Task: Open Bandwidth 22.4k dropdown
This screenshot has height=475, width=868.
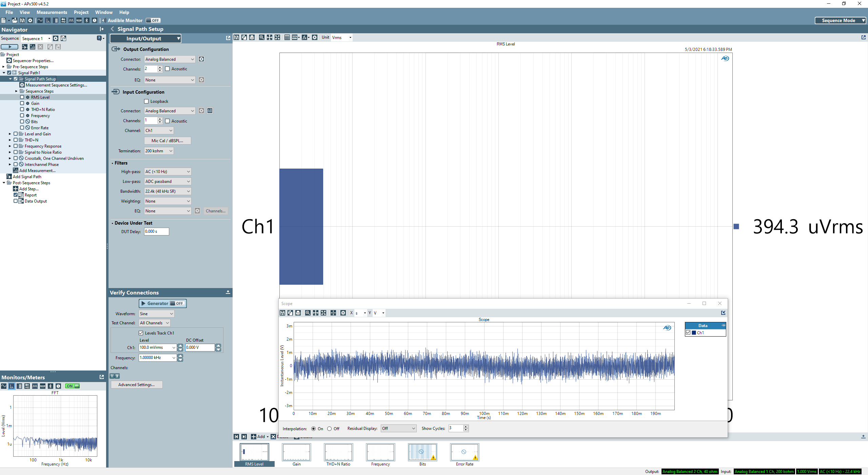Action: [167, 191]
